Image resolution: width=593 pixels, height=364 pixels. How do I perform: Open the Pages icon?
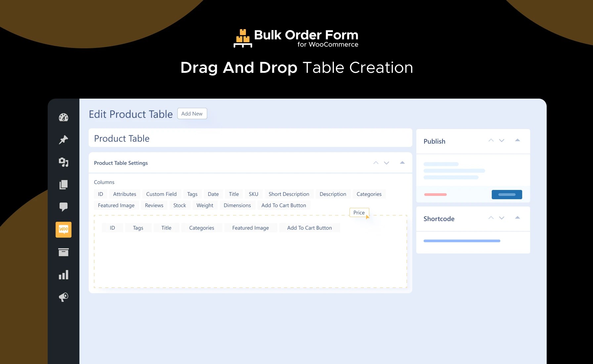pyautogui.click(x=64, y=185)
